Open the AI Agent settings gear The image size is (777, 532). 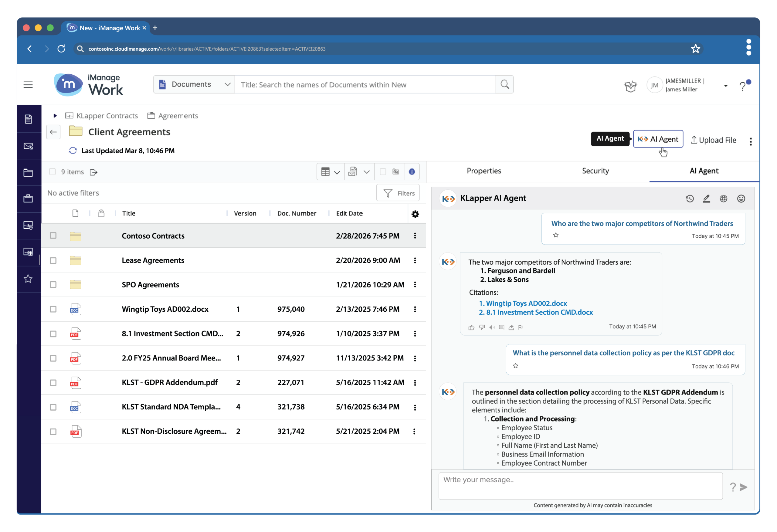coord(724,198)
